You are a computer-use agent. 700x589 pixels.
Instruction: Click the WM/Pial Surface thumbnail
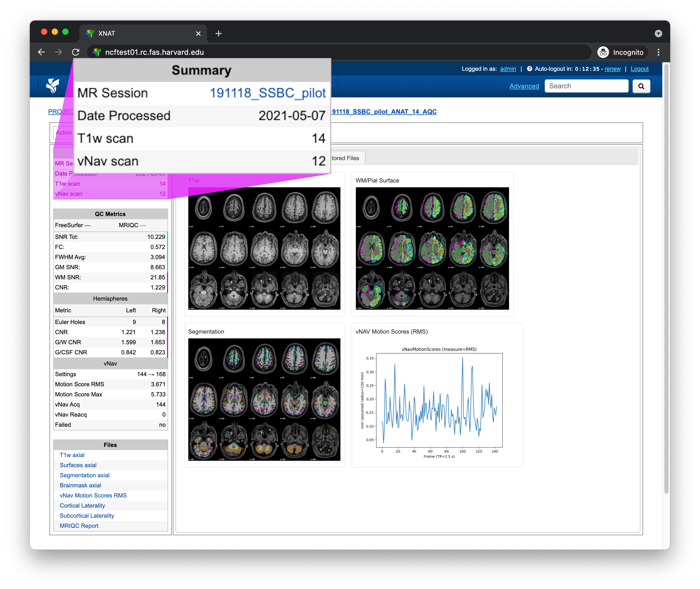pos(432,248)
